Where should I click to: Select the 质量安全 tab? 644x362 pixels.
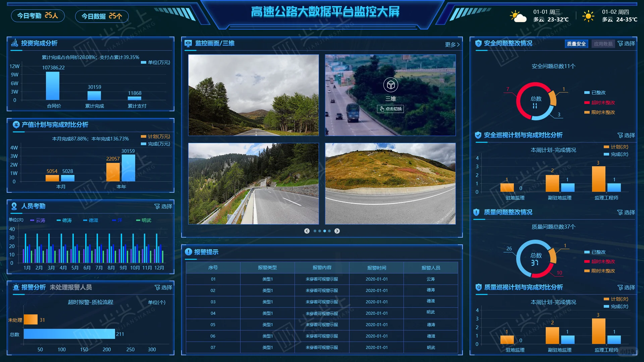[x=576, y=44]
